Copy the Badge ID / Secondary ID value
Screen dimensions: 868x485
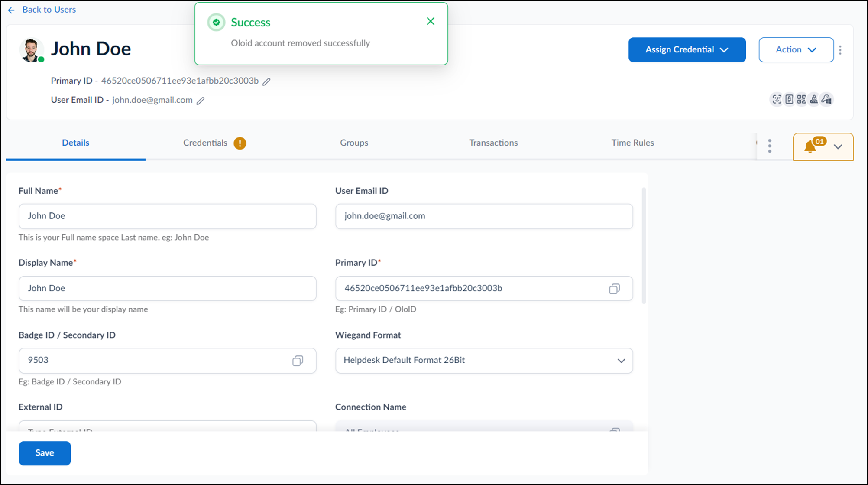[x=298, y=361]
